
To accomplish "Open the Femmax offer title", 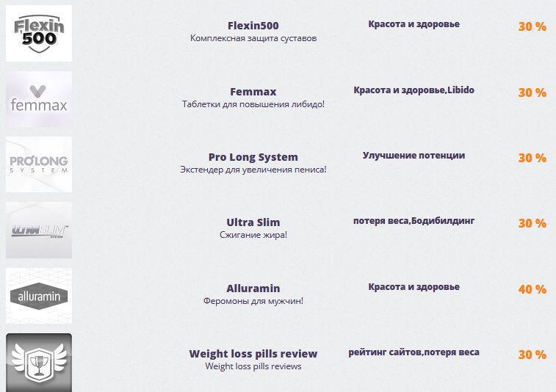I will click(x=253, y=92).
